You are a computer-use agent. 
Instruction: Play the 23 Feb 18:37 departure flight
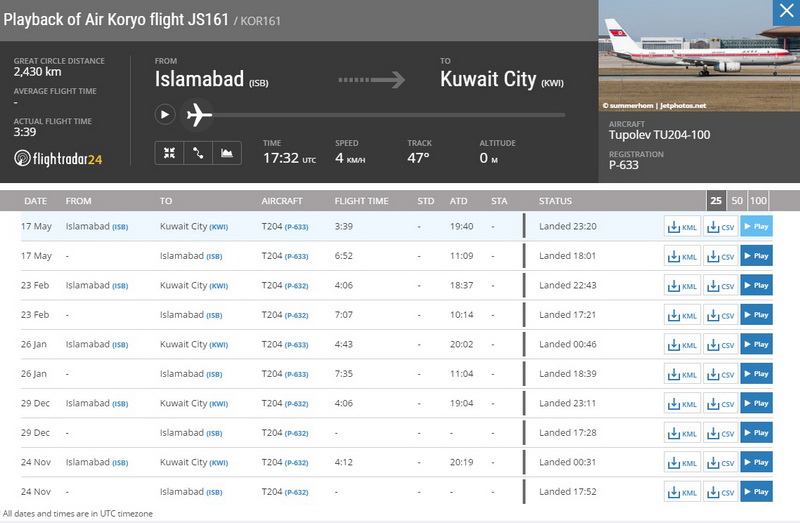coord(757,286)
